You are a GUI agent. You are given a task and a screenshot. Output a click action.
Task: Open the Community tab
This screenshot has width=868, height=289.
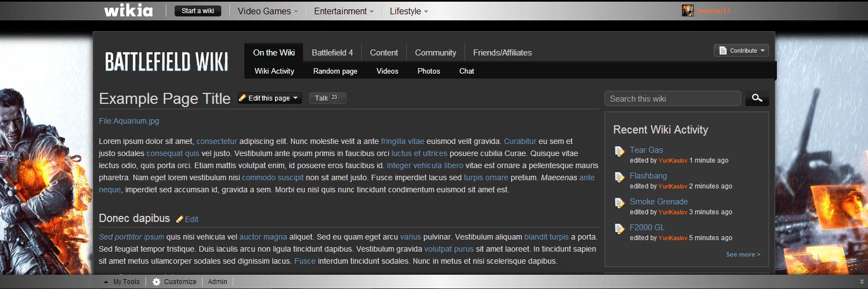[435, 53]
